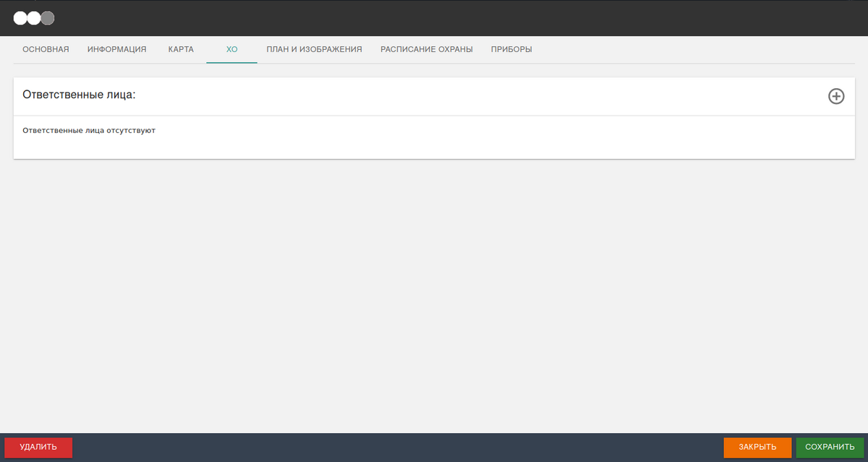Viewport: 868px width, 462px height.
Task: Switch to the ОСНОВНАЯ tab
Action: pos(46,49)
